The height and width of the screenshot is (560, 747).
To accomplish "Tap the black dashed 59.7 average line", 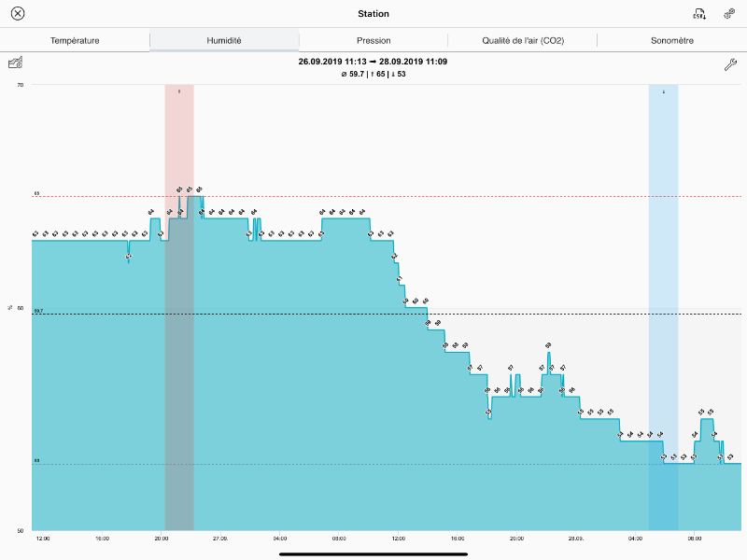I will tap(560, 314).
